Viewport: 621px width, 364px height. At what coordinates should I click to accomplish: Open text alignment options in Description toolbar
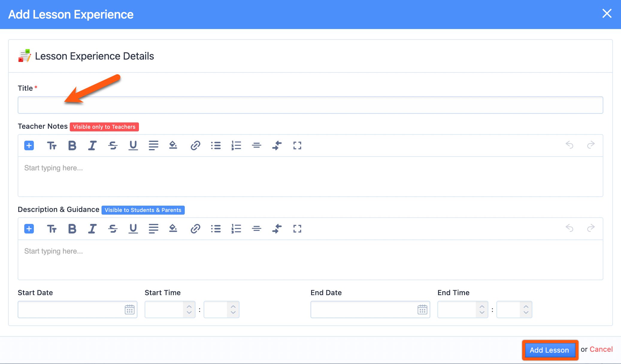(154, 229)
